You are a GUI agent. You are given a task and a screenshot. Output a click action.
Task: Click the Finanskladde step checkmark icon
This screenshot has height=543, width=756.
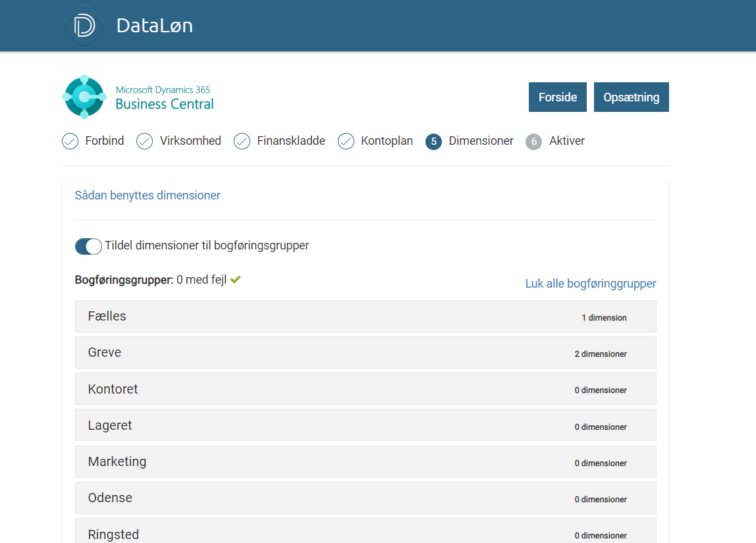[242, 141]
